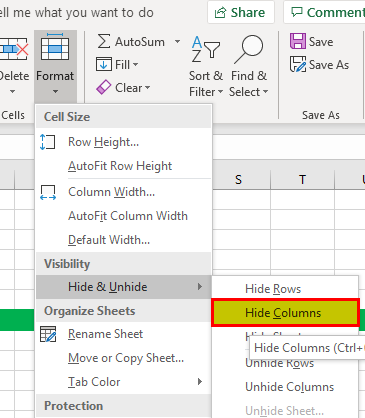Viewport: 365px width, 418px height.
Task: Expand the Tab Color submenu arrow
Action: click(x=200, y=382)
